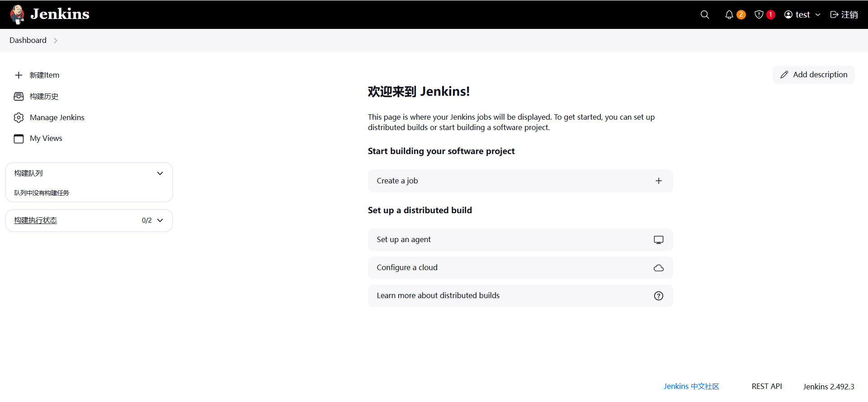Click the monitor icon in Set up an agent
Viewport: 868px width, 402px height.
[659, 240]
